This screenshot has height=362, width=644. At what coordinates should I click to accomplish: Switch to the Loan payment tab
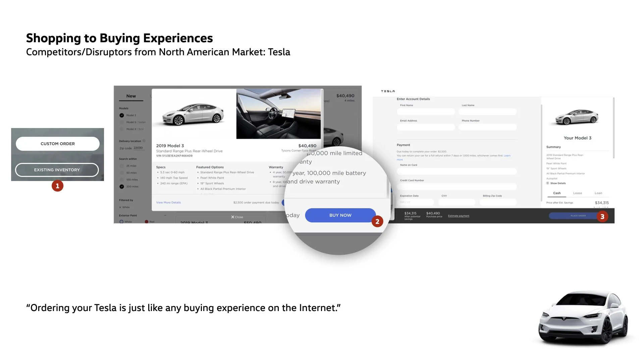click(598, 193)
